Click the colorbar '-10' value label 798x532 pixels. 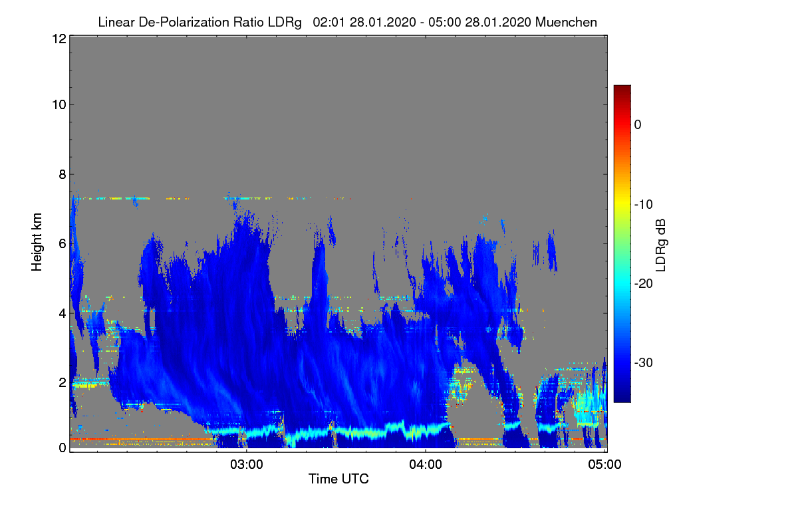(643, 204)
